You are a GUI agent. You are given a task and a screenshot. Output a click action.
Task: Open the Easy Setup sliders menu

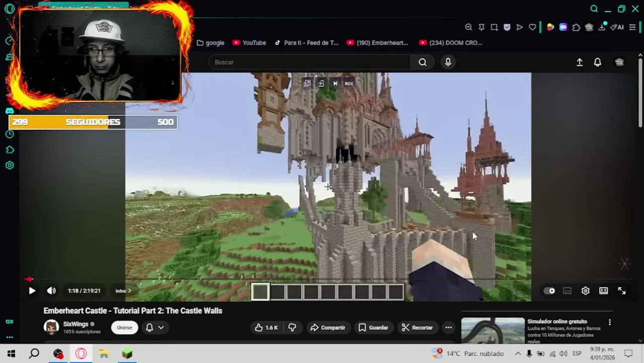pos(632,27)
